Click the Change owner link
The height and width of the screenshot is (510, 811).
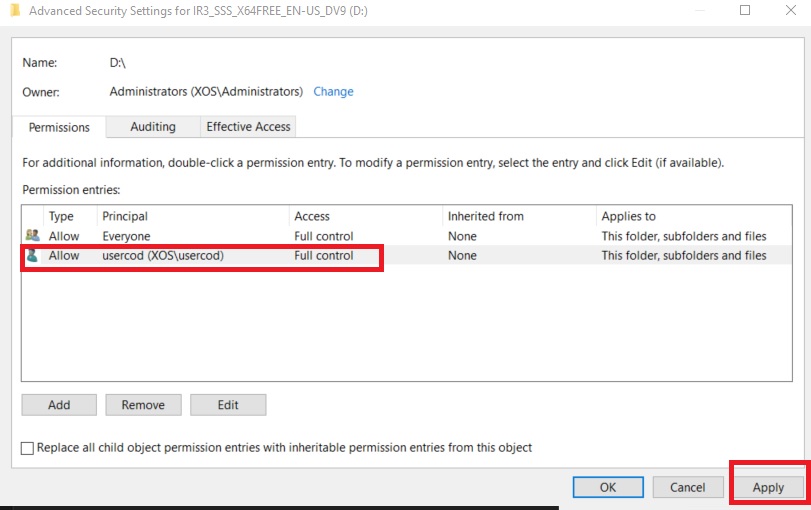(333, 91)
